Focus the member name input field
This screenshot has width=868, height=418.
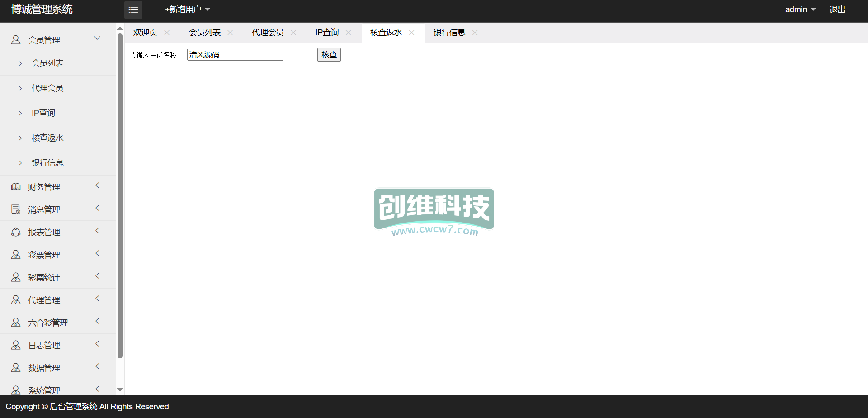pyautogui.click(x=235, y=55)
